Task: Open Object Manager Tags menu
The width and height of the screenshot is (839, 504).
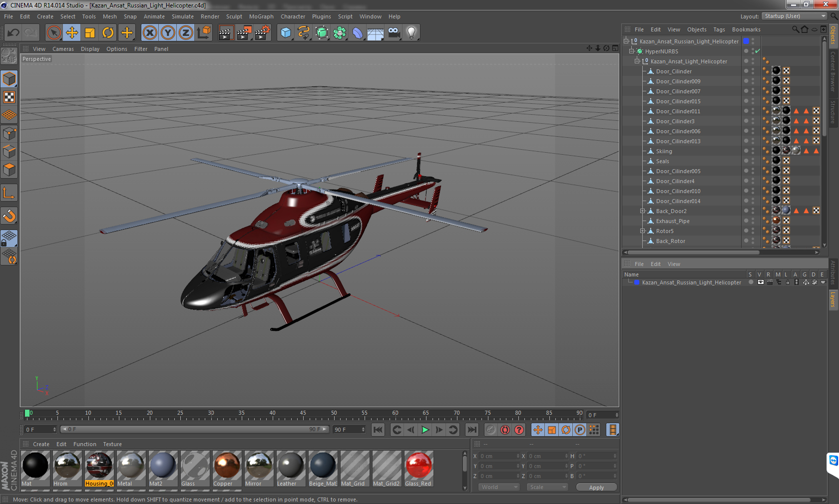Action: coord(719,29)
